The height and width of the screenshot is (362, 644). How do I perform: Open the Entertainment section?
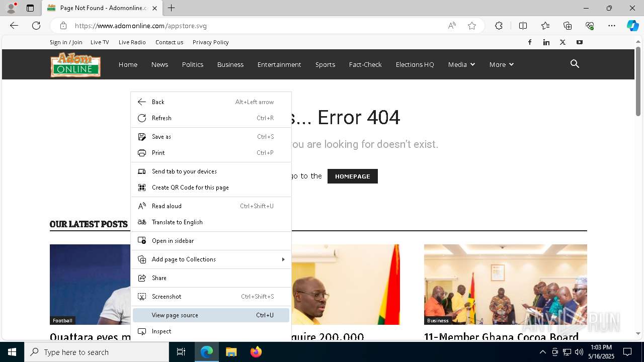click(x=279, y=64)
